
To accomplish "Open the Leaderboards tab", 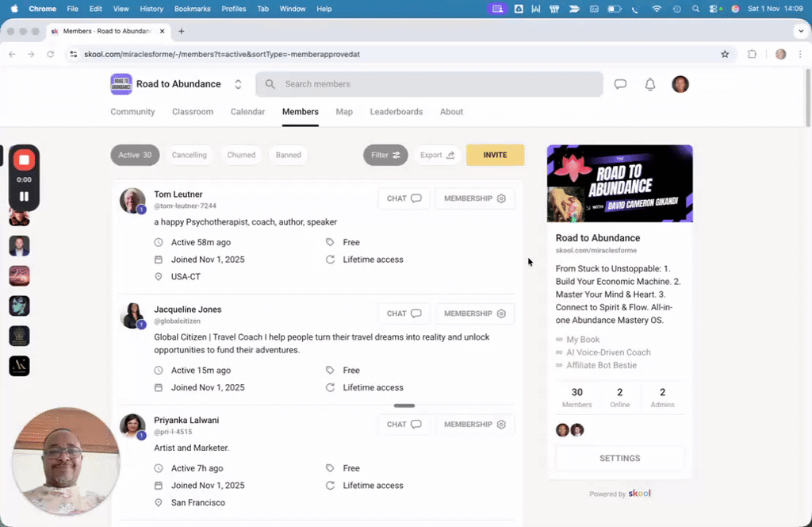I will click(x=396, y=111).
